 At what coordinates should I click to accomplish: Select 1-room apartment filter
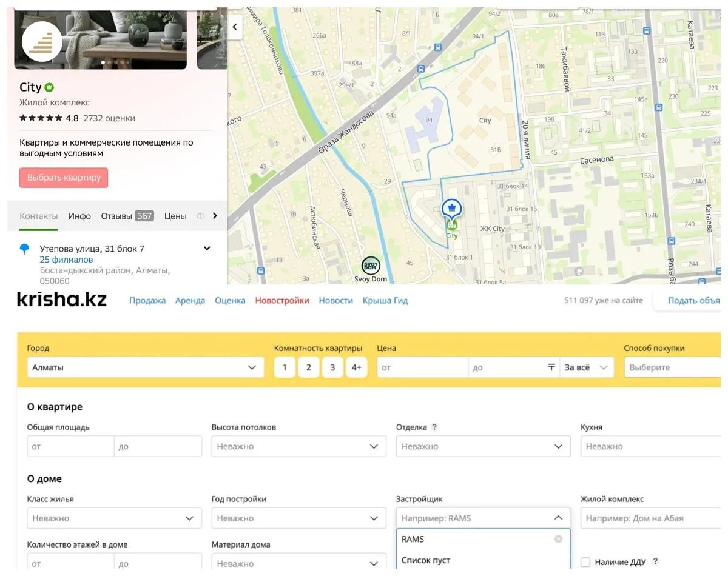pos(285,367)
